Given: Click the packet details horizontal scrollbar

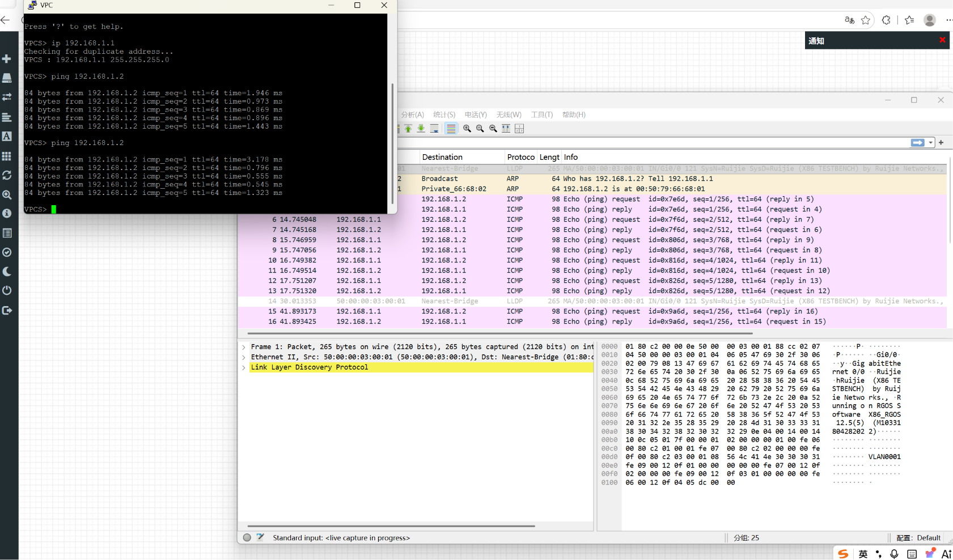Looking at the screenshot, I should click(391, 526).
